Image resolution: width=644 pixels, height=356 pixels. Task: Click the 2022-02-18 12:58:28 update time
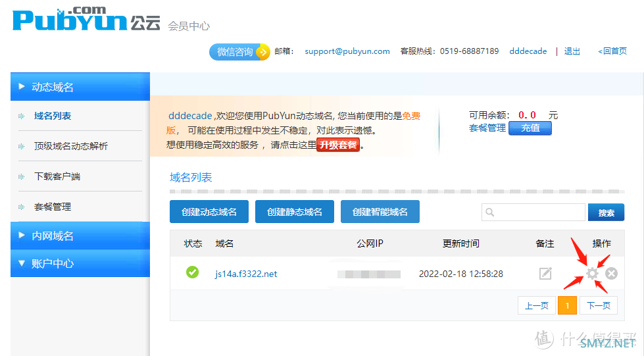click(461, 274)
